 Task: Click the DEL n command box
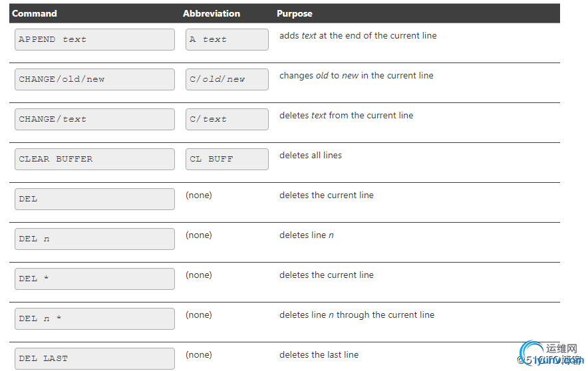(94, 239)
